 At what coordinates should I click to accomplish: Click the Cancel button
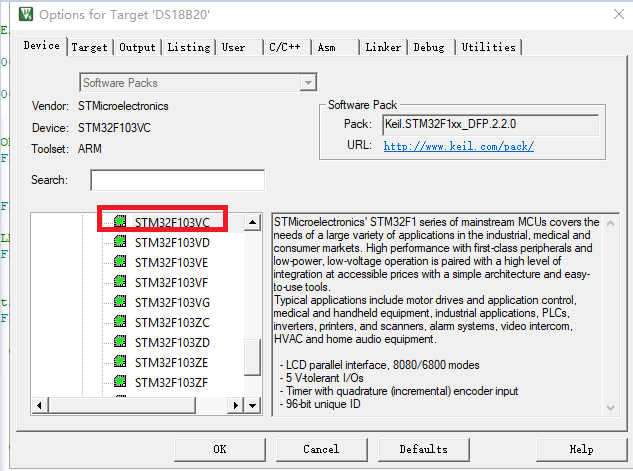pos(321,449)
